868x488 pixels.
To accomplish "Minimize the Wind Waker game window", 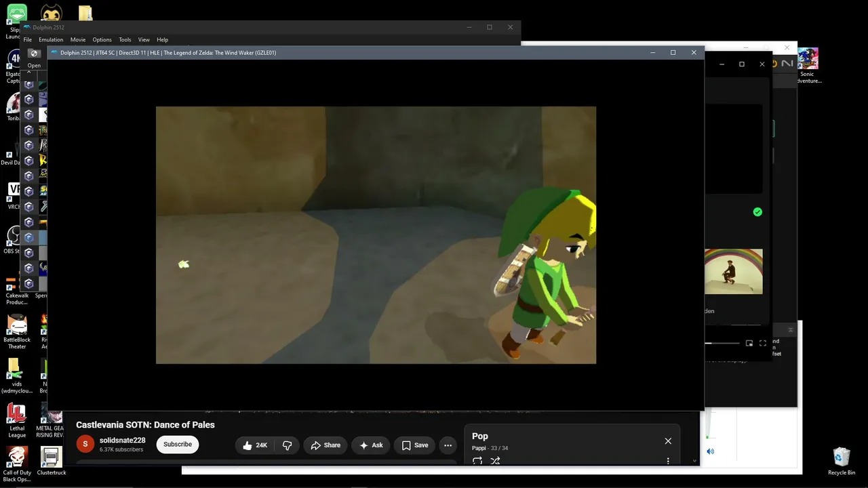I will click(652, 53).
